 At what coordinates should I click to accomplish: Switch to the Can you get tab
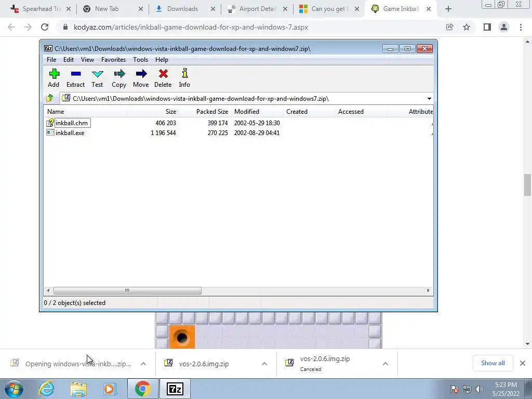click(x=329, y=9)
